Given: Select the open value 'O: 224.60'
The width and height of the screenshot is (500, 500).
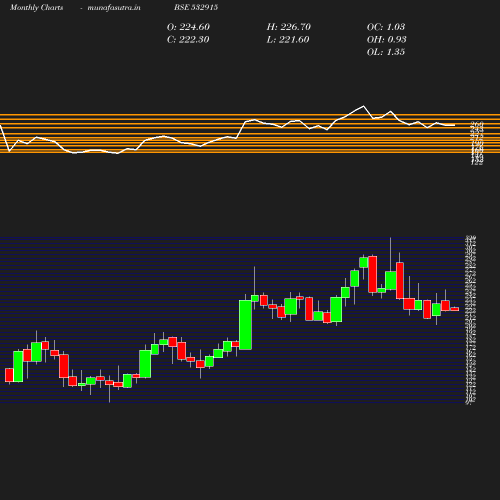Looking at the screenshot, I should 188,27.
